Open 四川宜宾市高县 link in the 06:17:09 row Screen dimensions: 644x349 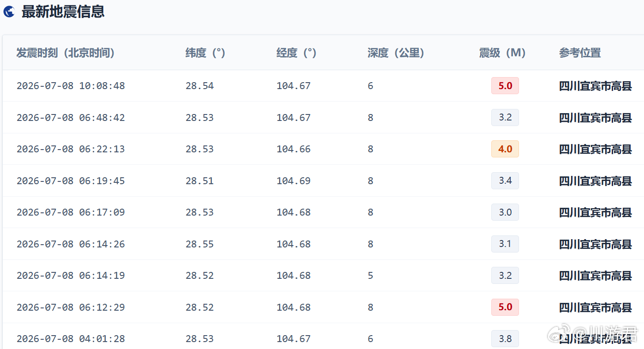pos(596,212)
